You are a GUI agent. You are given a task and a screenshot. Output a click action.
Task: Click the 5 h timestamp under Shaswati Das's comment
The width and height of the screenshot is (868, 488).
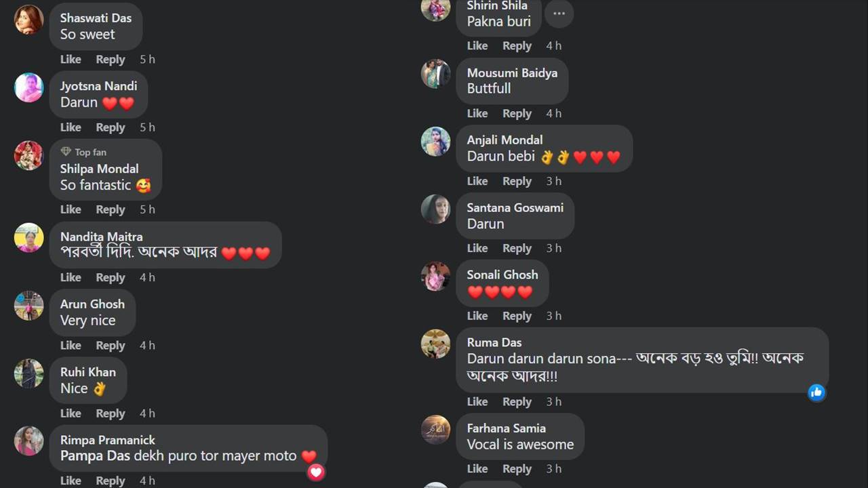pos(147,59)
